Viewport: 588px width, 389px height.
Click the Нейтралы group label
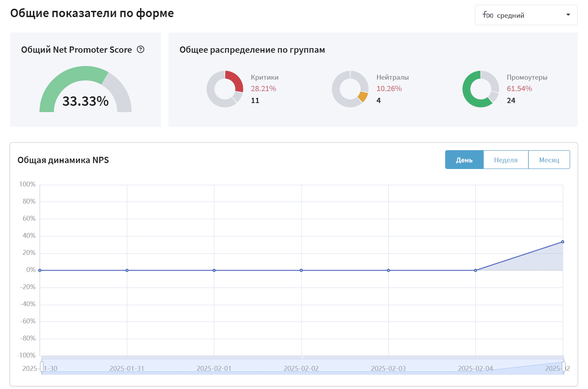(x=392, y=77)
